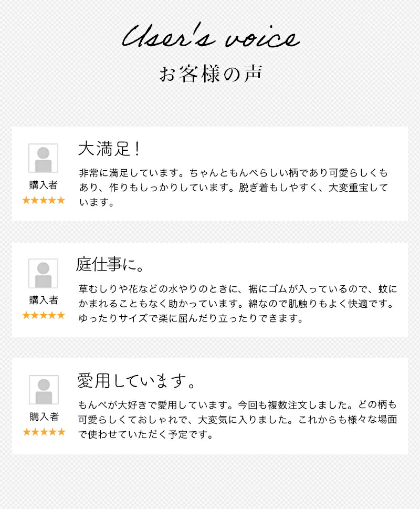The height and width of the screenshot is (509, 420).
Task: Click the line ゆったりサイズで楽に屈んだり
Action: coord(191,318)
